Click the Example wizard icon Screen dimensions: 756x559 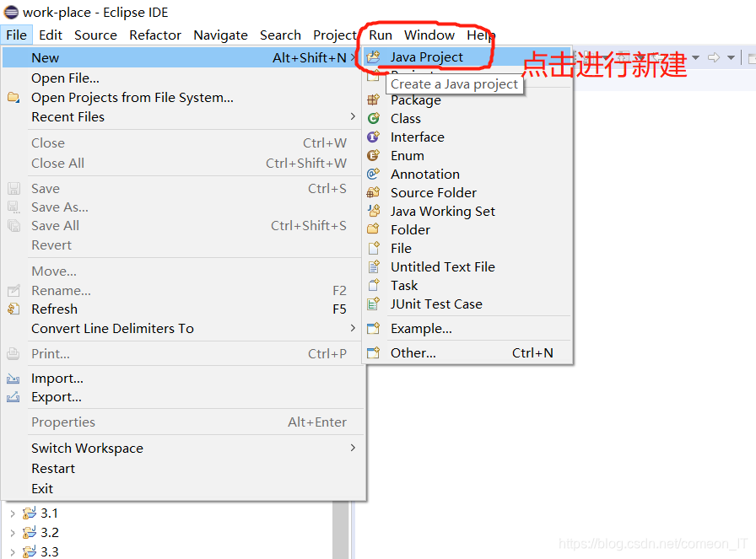pos(373,329)
